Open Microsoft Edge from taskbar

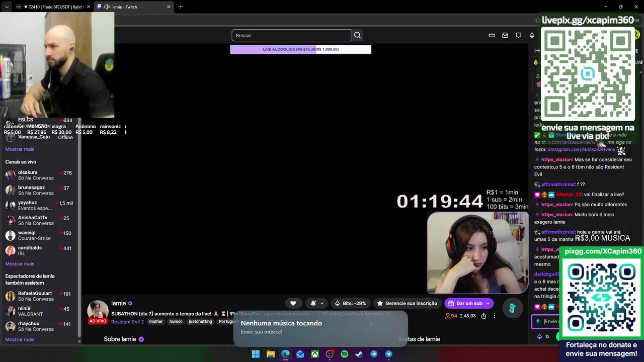[285, 354]
